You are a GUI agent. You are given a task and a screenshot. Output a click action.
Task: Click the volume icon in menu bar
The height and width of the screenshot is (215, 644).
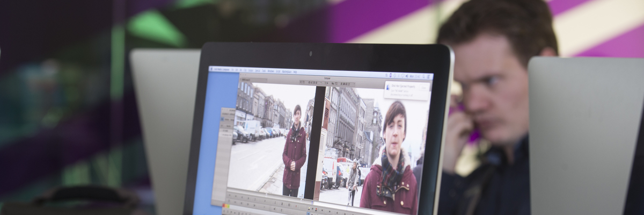coord(407,76)
